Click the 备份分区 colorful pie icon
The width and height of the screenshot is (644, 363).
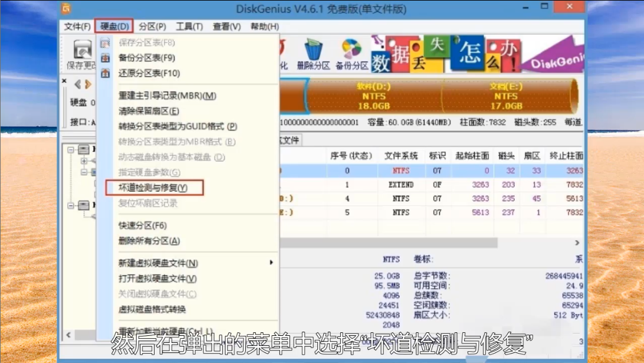(x=351, y=49)
